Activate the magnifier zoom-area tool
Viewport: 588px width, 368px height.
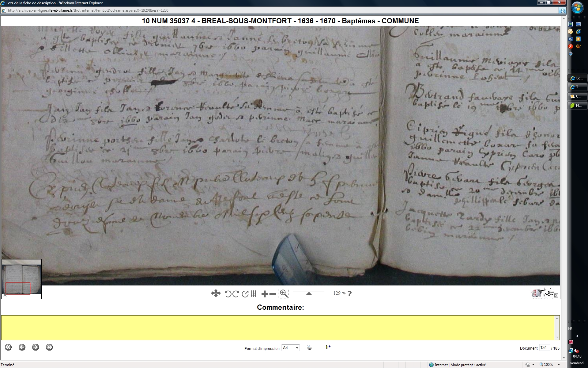tap(284, 293)
